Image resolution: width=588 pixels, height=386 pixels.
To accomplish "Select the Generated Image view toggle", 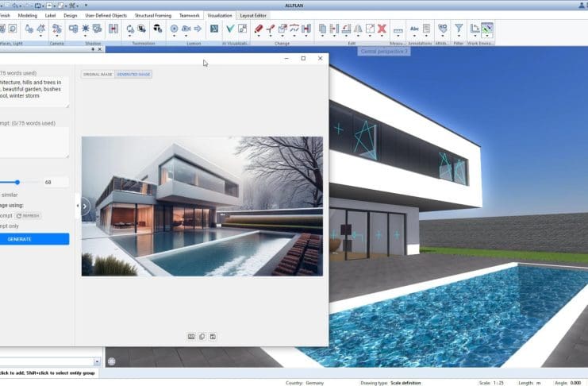I will tap(133, 74).
